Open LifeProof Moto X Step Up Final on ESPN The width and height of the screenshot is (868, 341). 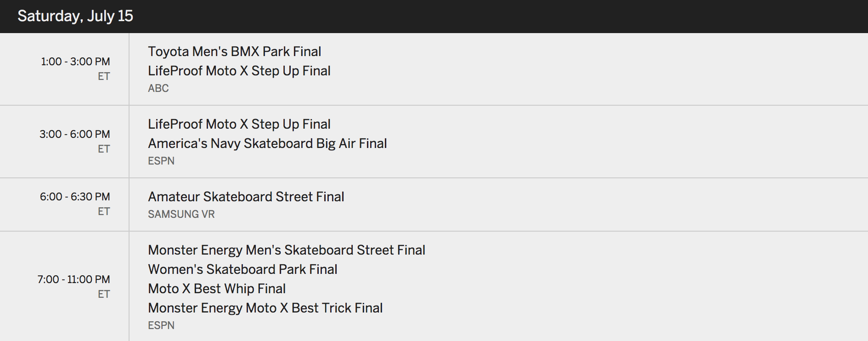[239, 124]
